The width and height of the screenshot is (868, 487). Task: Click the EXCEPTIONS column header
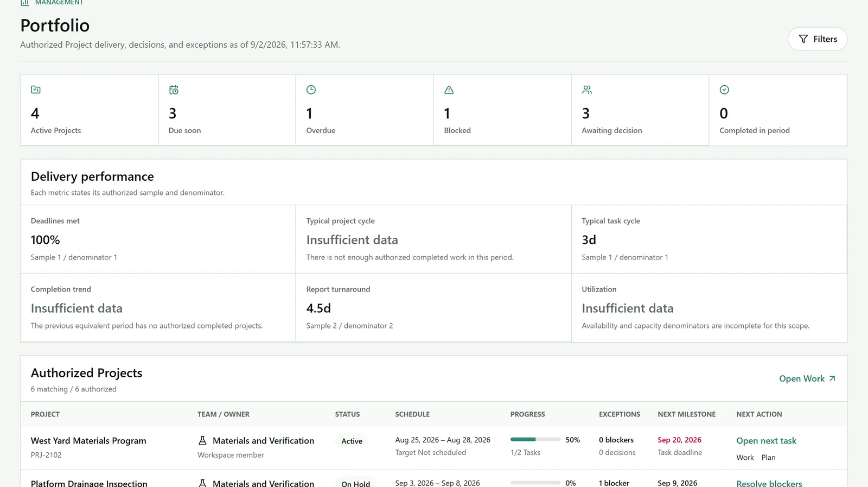point(620,414)
